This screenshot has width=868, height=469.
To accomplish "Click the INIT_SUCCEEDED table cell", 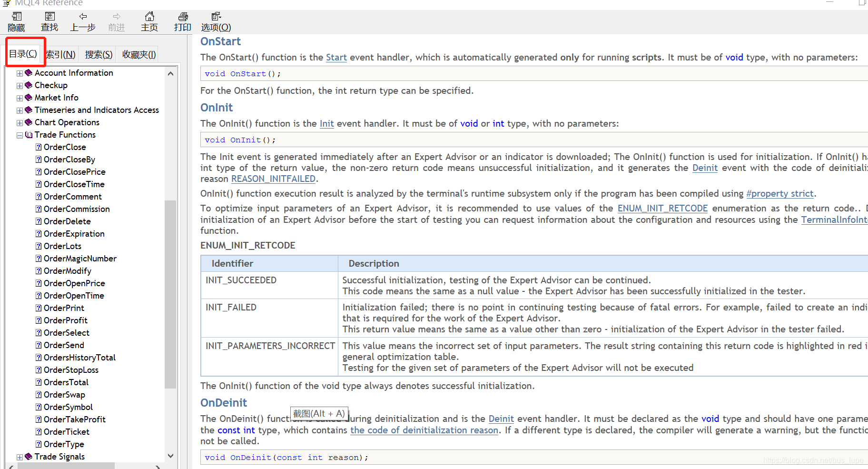I will 269,285.
